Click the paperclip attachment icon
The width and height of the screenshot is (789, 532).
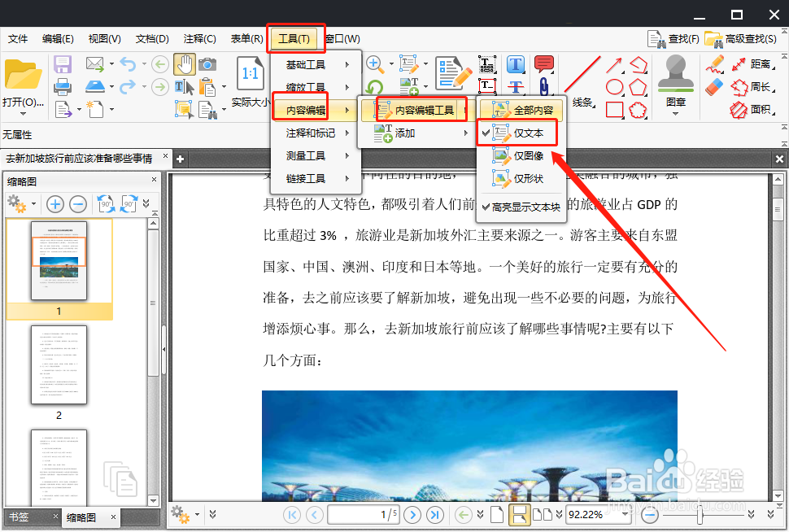pos(544,86)
